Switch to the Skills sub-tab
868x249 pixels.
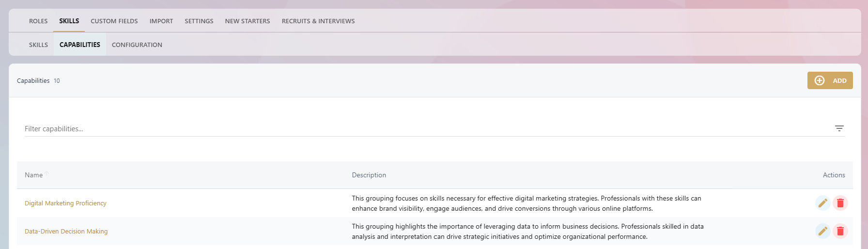(x=38, y=45)
